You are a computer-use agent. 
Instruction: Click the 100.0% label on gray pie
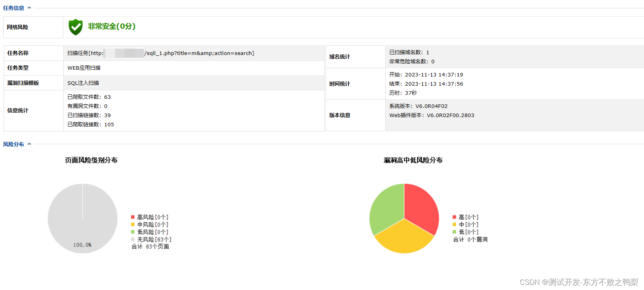pyautogui.click(x=82, y=245)
